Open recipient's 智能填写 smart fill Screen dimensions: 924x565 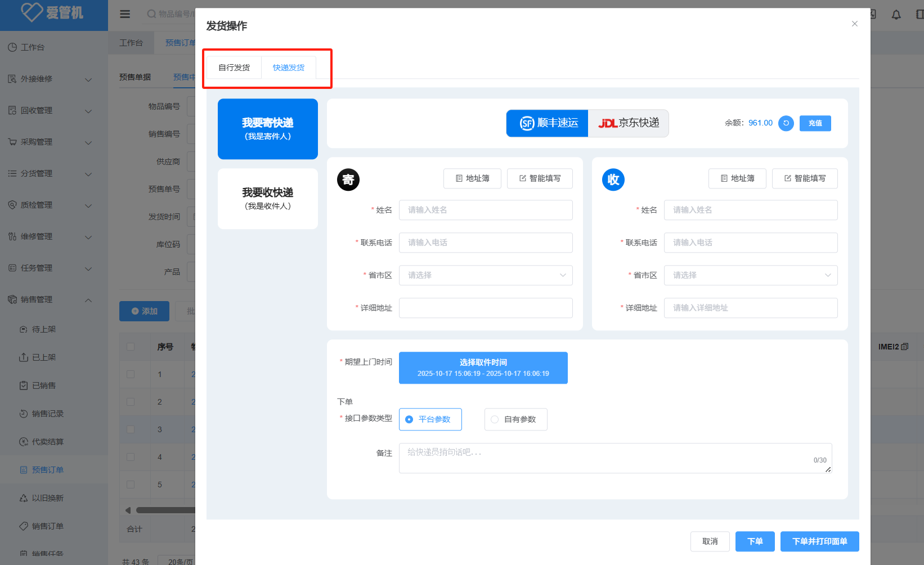(x=804, y=178)
